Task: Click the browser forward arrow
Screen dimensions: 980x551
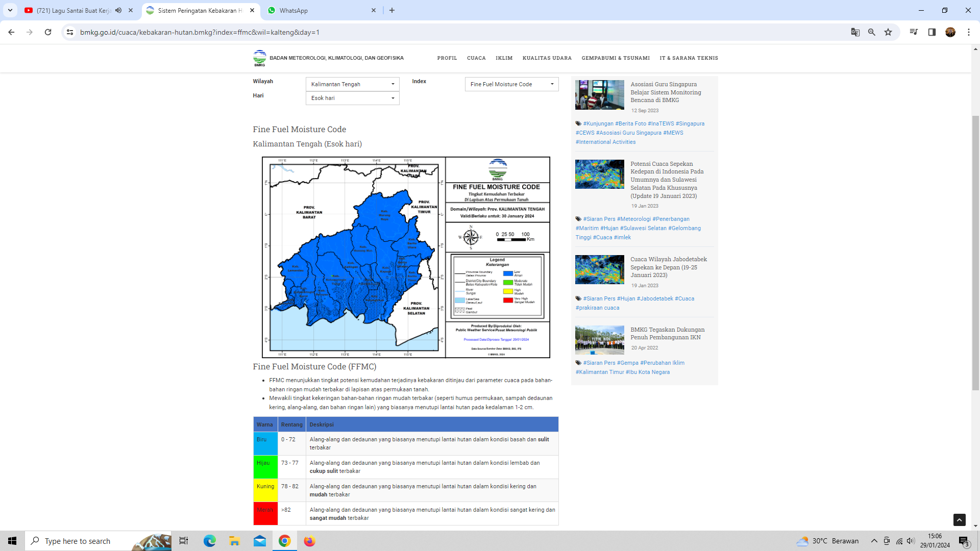Action: click(x=30, y=32)
